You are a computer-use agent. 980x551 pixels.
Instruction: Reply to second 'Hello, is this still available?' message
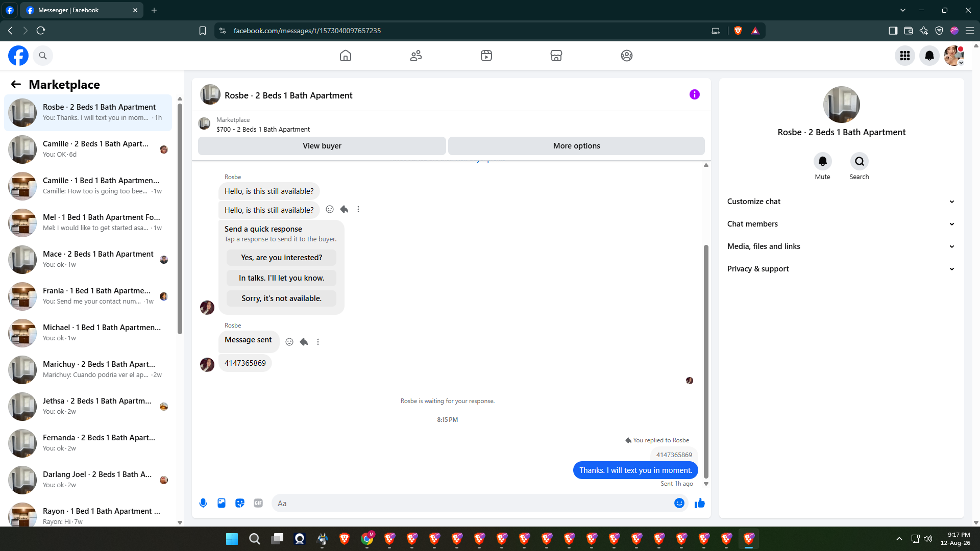[345, 209]
